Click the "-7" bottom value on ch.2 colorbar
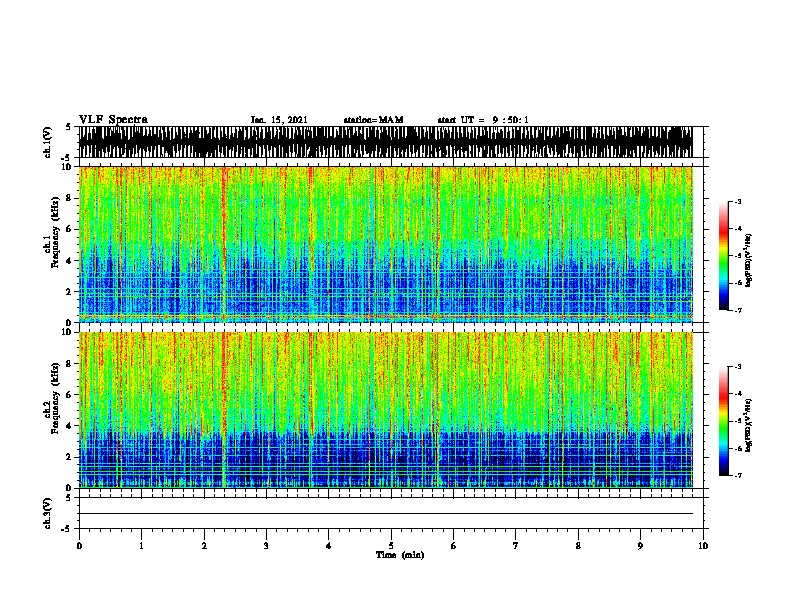 (738, 475)
